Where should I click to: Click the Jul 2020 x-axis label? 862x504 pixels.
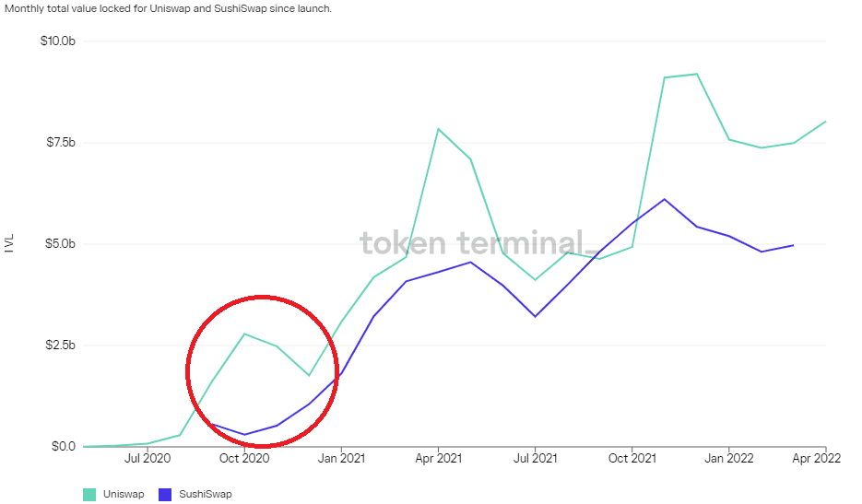(x=148, y=458)
